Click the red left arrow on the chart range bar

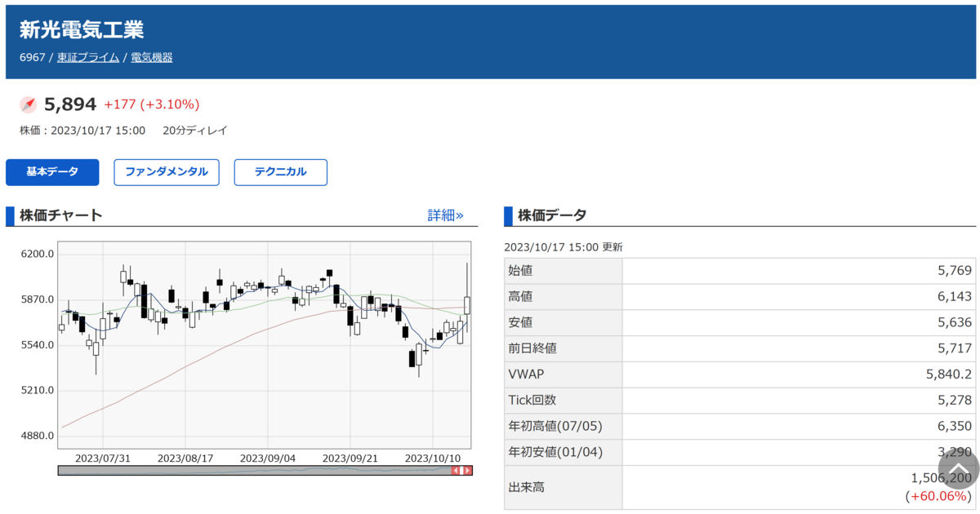coord(457,471)
